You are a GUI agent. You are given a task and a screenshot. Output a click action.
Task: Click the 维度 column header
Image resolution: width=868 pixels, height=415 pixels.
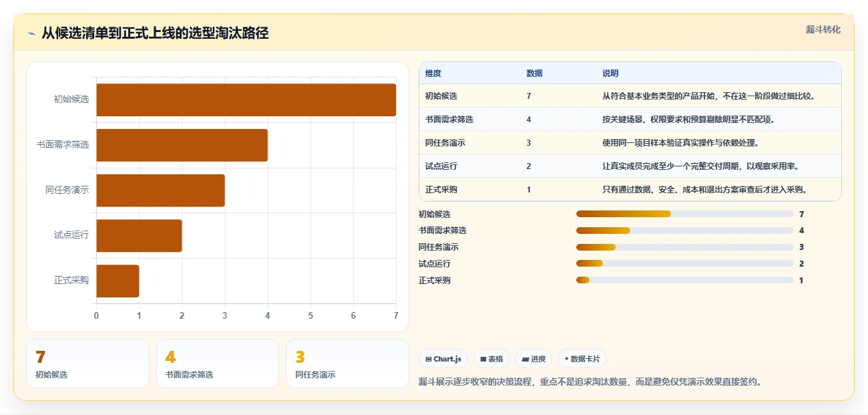pos(433,73)
